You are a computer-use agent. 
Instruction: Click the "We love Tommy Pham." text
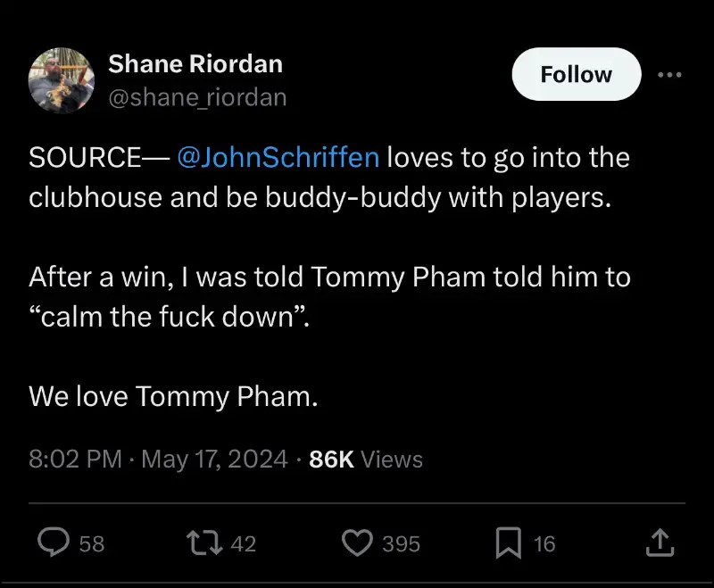[173, 396]
